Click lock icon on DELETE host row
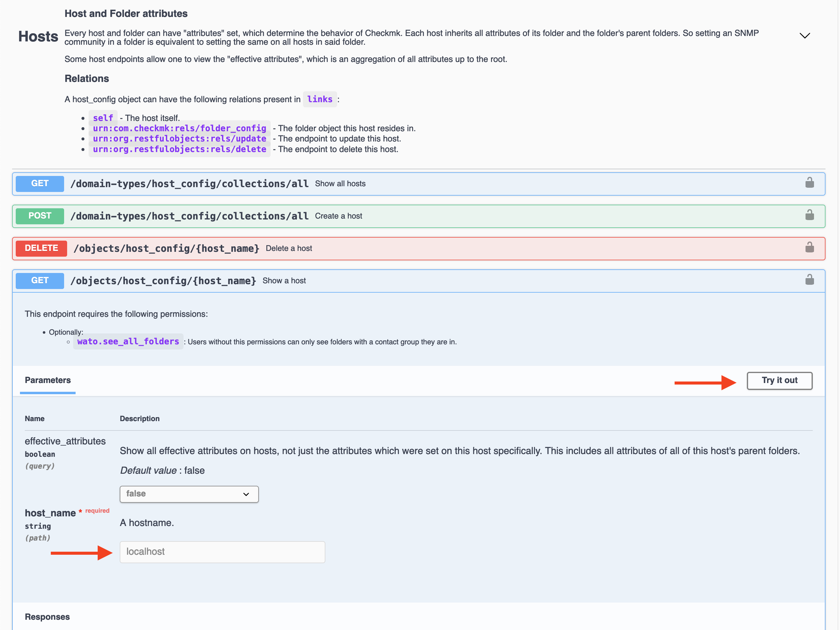840x630 pixels. tap(809, 248)
